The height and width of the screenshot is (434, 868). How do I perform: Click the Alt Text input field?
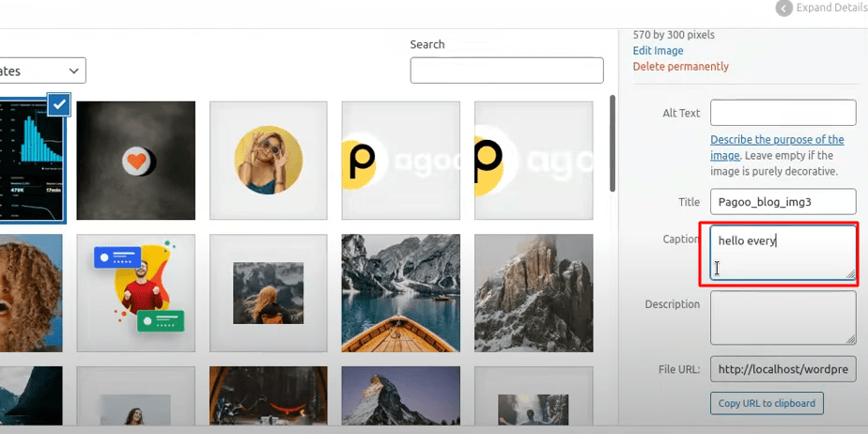pos(783,113)
